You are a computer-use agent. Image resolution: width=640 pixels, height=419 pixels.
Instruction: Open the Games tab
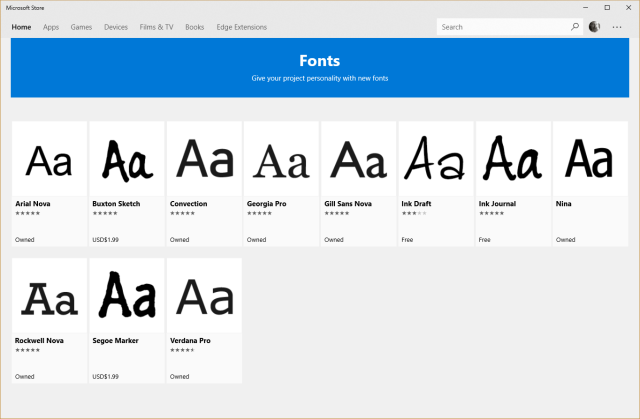click(81, 27)
